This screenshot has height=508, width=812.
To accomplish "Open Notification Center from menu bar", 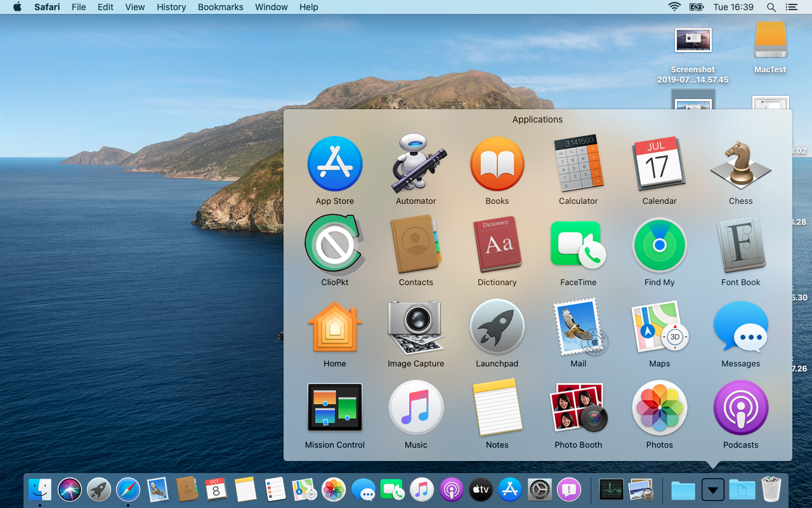I will [791, 7].
